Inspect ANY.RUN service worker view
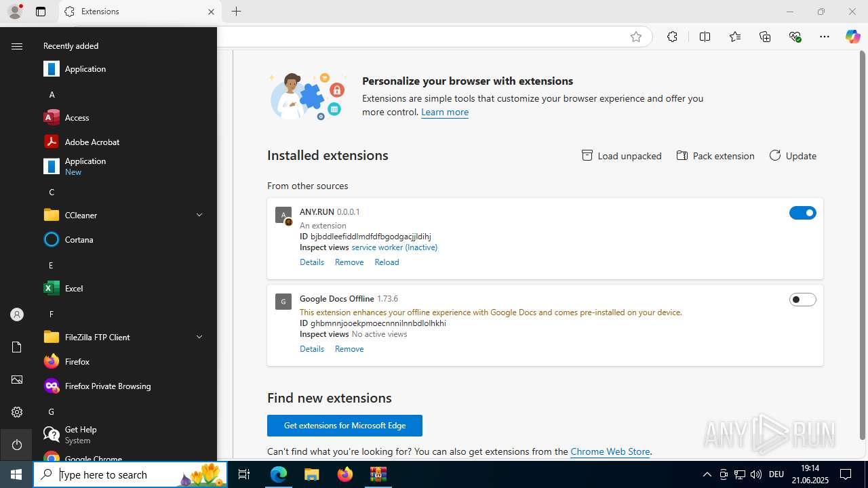Image resolution: width=868 pixels, height=488 pixels. (394, 247)
